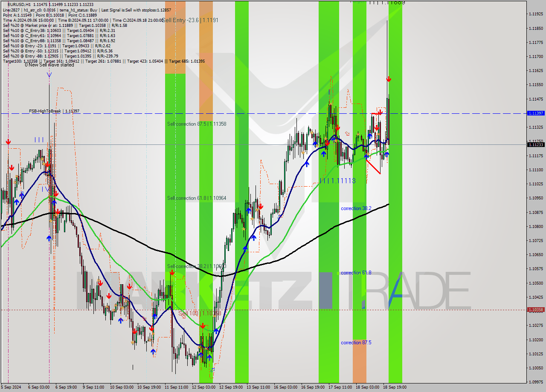Select the '0 New Sell wave started' text
The width and height of the screenshot is (546, 392).
49,65
